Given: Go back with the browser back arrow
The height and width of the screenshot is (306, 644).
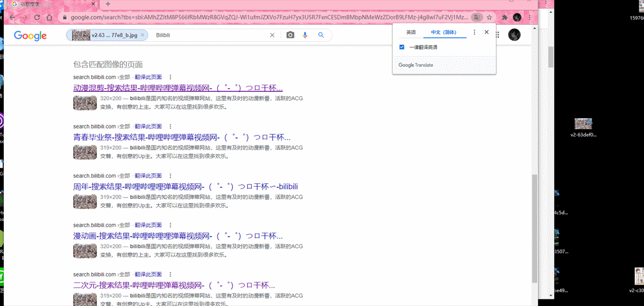Looking at the screenshot, I should click(x=12, y=18).
